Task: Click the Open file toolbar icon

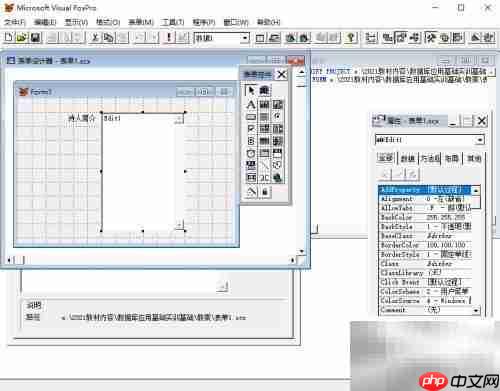Action: 22,37
